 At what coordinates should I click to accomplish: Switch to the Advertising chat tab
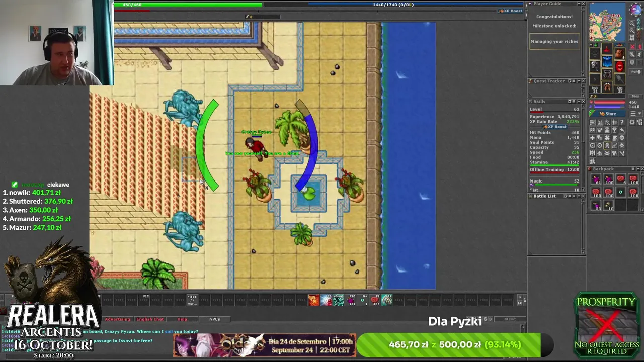point(117,319)
